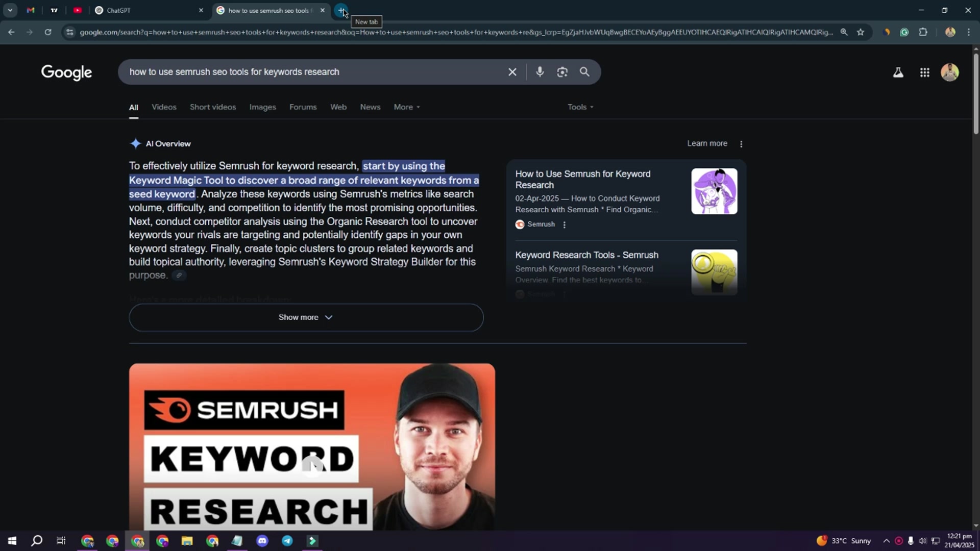Open Telegram from taskbar
Viewport: 980px width, 551px height.
[x=287, y=541]
